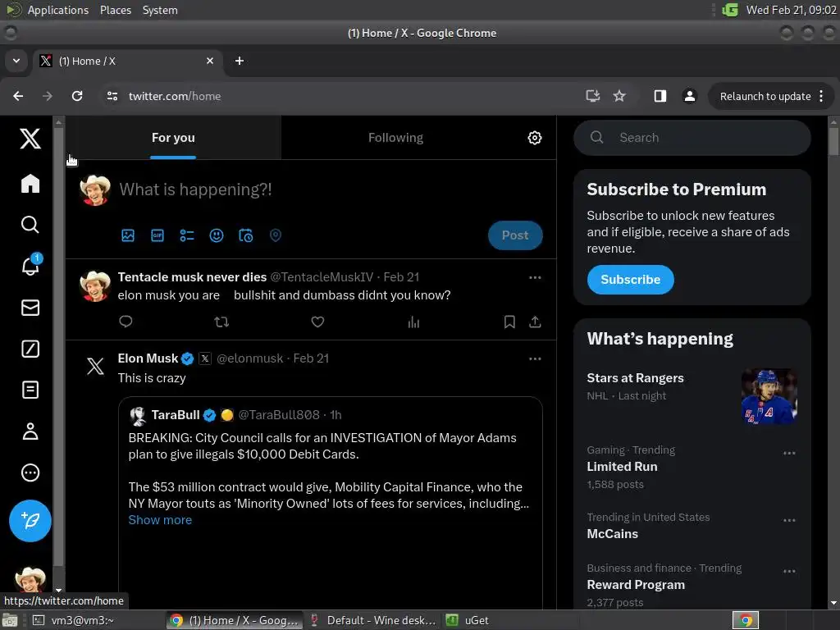Click the X logo in sidebar
840x630 pixels.
coord(30,139)
